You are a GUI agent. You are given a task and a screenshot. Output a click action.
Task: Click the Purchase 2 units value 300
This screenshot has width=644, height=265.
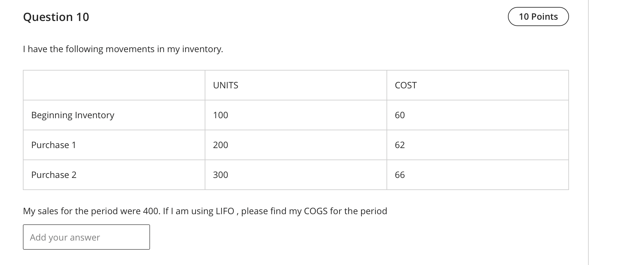tap(221, 175)
